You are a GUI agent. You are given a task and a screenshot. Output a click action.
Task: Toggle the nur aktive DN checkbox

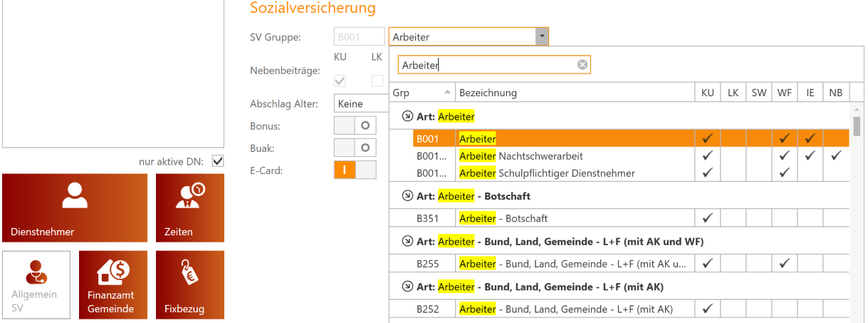218,161
